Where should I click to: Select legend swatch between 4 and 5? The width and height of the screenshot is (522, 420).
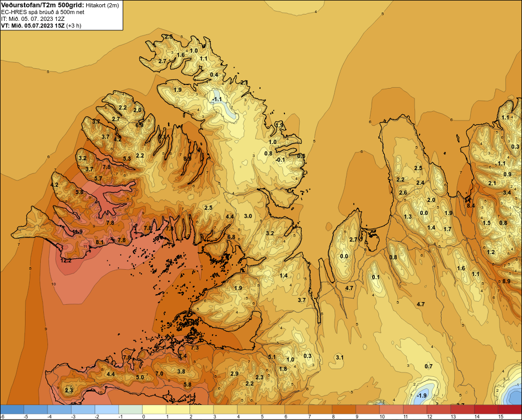point(250,410)
